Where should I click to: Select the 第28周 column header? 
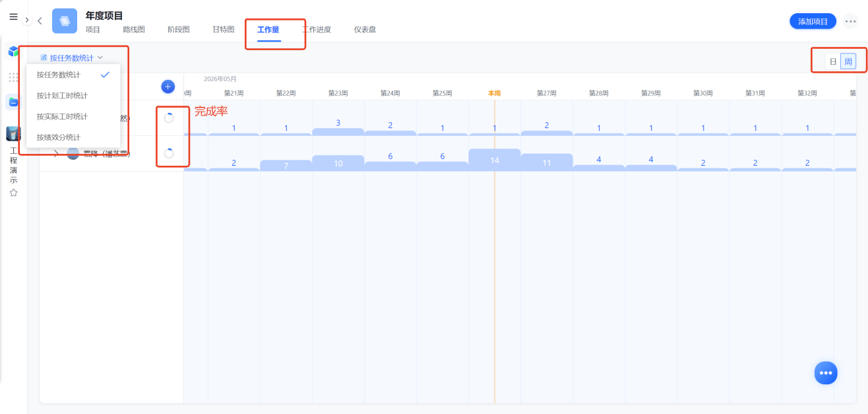pyautogui.click(x=599, y=94)
